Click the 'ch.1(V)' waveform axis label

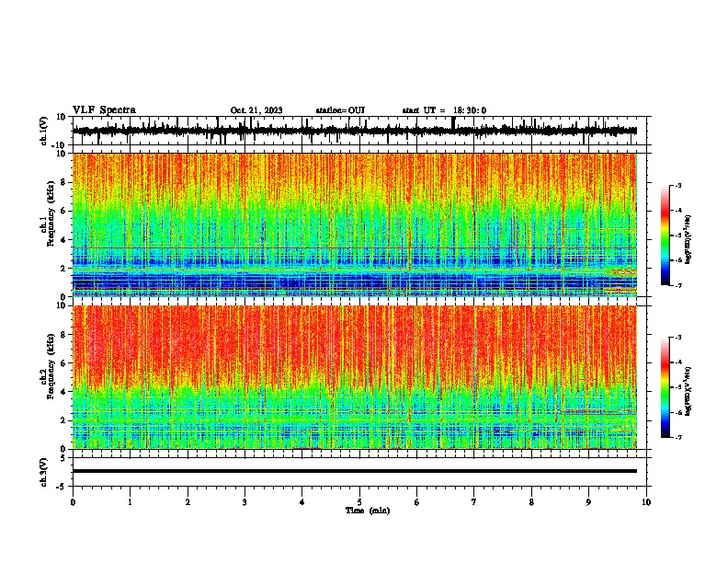[x=44, y=131]
